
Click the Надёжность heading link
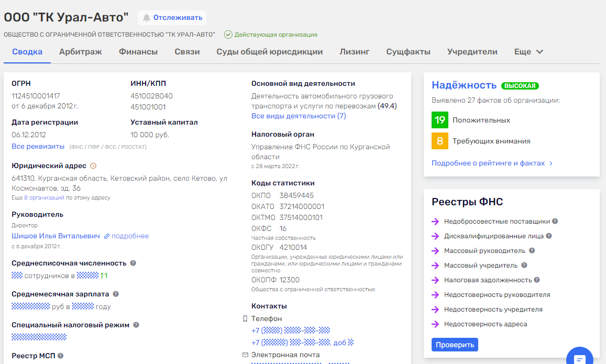pos(464,85)
